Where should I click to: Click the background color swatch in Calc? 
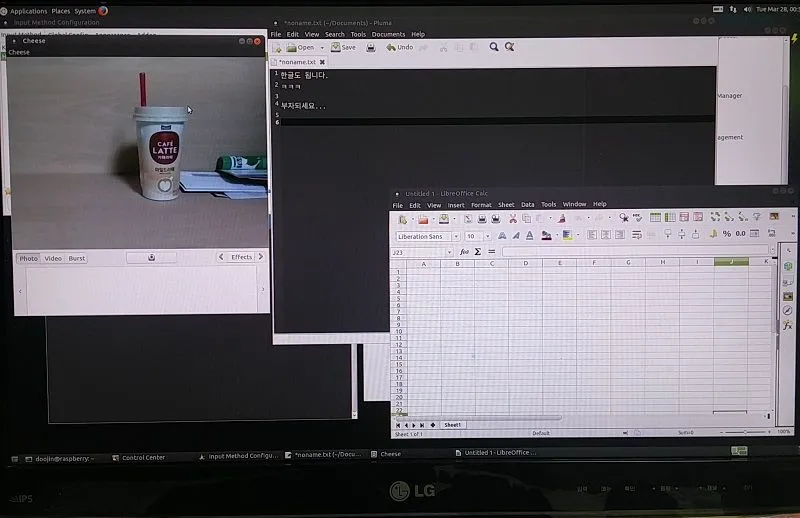(566, 235)
